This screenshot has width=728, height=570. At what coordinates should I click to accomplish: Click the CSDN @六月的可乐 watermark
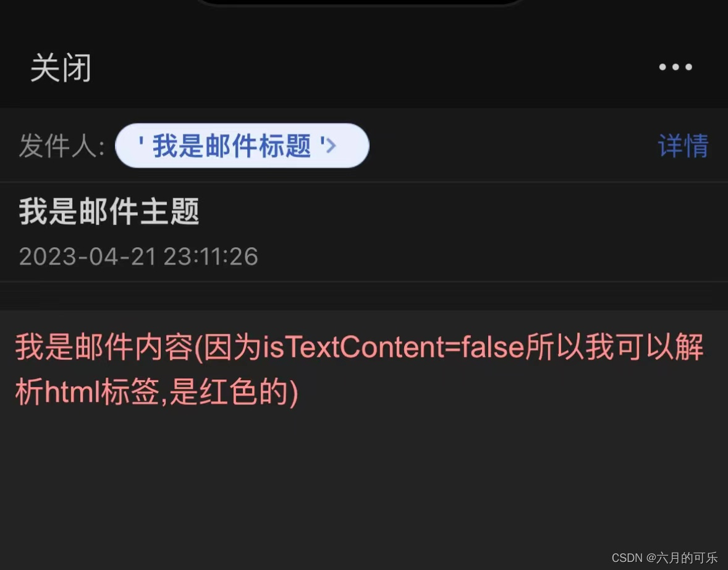pos(665,558)
